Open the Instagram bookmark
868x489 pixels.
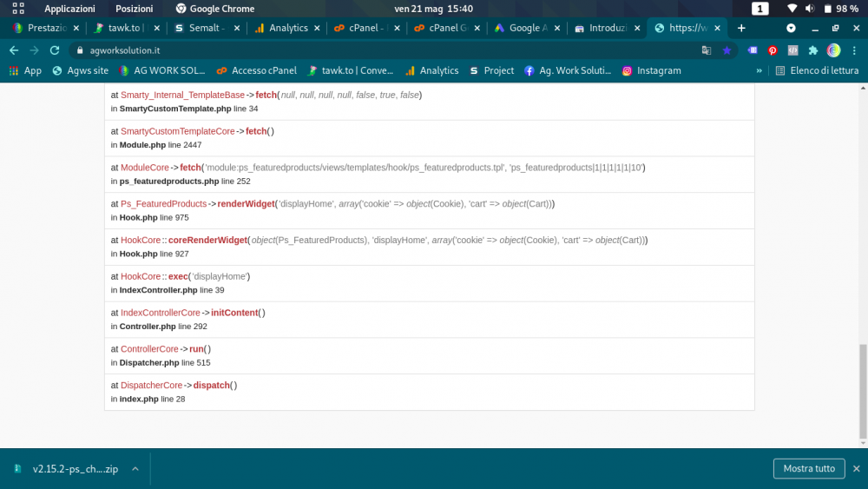[652, 71]
